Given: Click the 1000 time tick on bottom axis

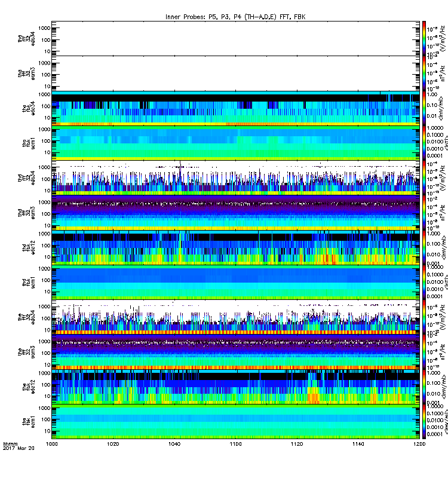Looking at the screenshot, I should click(x=52, y=444).
